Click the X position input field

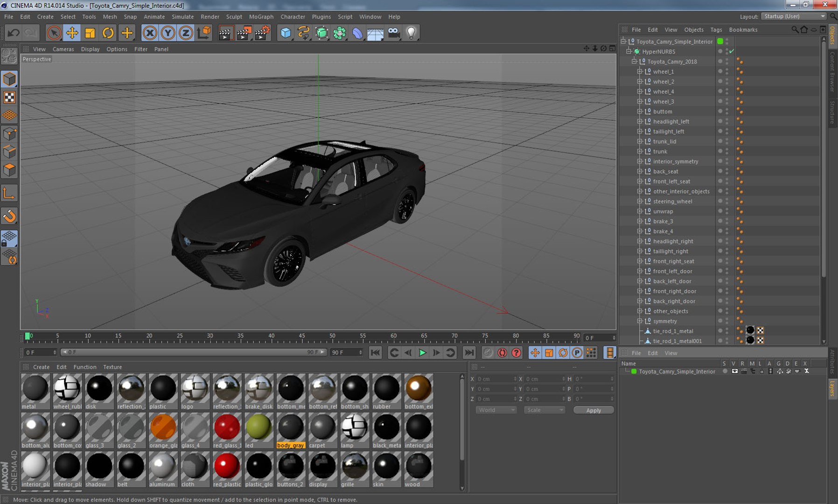click(x=496, y=379)
